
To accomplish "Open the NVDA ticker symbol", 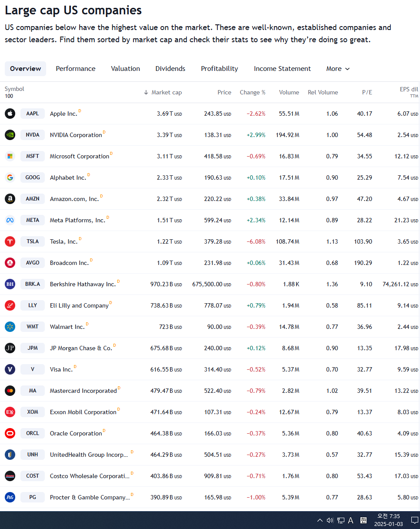I will [33, 135].
